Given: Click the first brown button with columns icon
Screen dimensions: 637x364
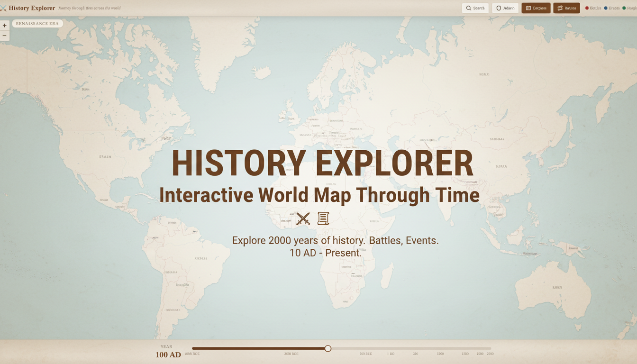Looking at the screenshot, I should point(536,8).
